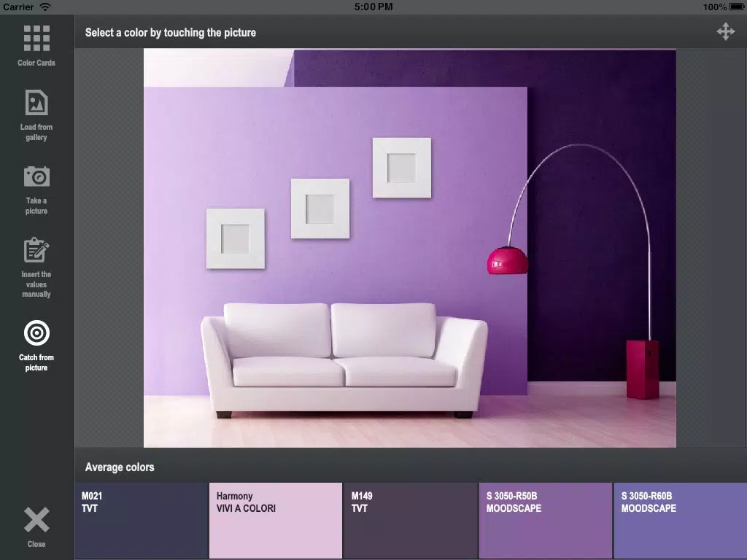Click the Wi-Fi status icon
Image resolution: width=747 pixels, height=560 pixels.
[x=45, y=7]
